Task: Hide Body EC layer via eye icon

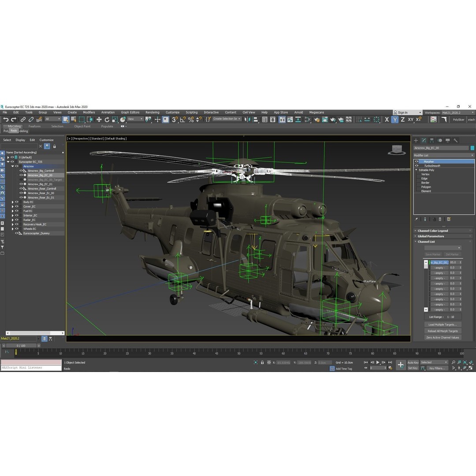Action: coord(17,202)
